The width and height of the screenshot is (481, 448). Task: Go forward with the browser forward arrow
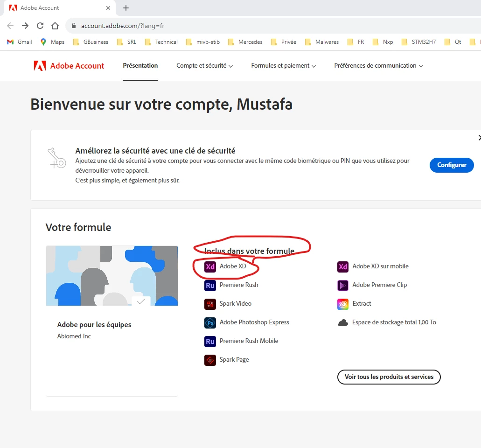(x=25, y=26)
